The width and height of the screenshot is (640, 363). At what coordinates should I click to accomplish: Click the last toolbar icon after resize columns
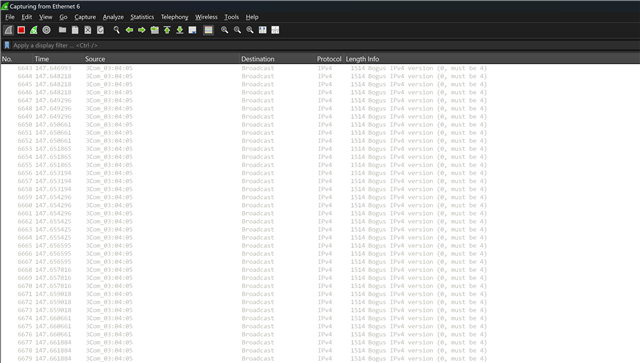pyautogui.click(x=275, y=30)
